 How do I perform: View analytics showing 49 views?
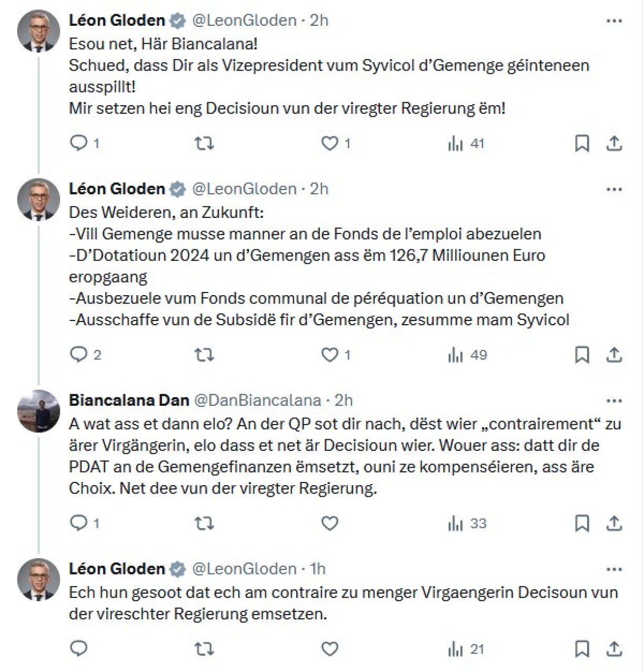[467, 355]
